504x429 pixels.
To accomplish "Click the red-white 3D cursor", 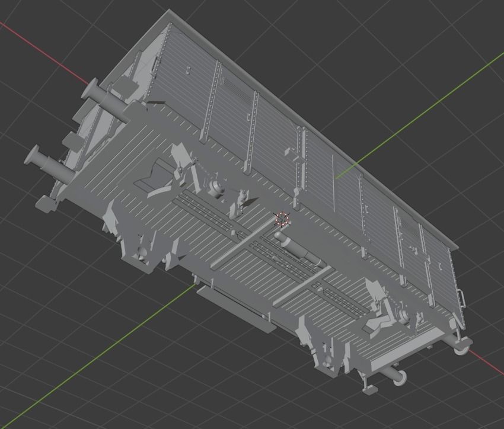I will [x=282, y=219].
